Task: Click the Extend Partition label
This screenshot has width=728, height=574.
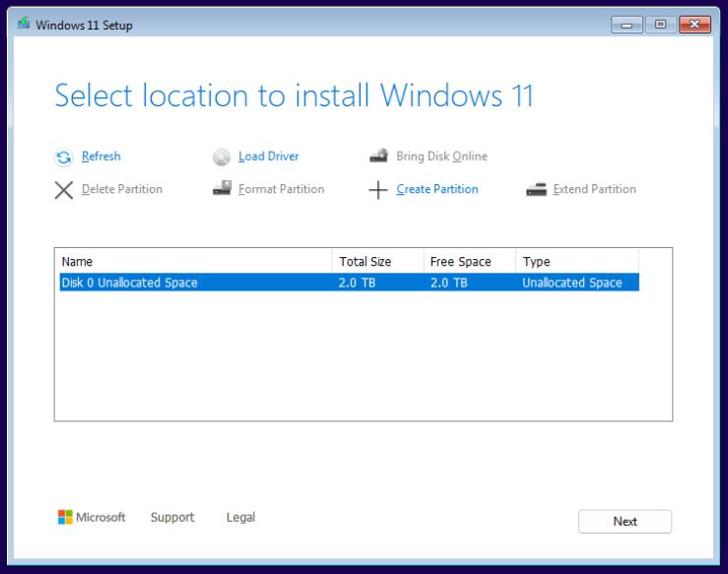Action: coord(595,189)
